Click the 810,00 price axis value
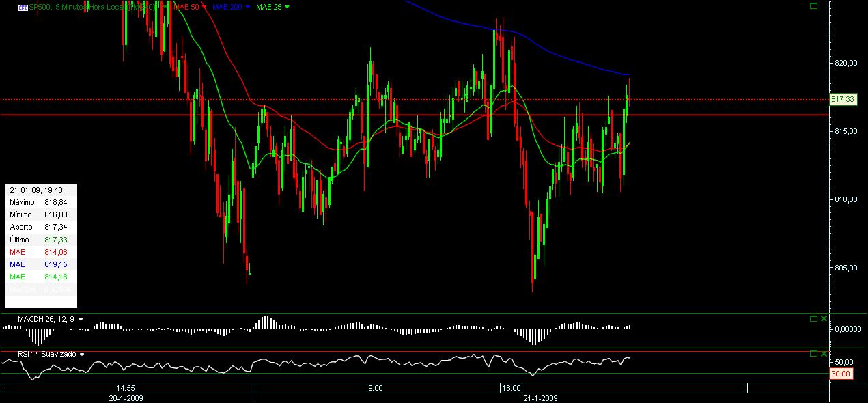The height and width of the screenshot is (403, 868). (845, 199)
